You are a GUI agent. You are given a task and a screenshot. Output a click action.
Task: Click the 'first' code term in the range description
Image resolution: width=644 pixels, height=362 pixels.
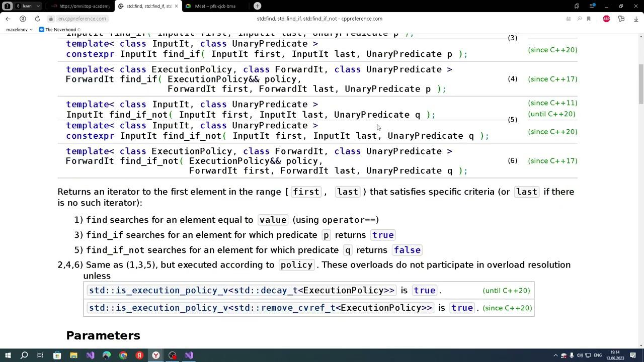[306, 192]
